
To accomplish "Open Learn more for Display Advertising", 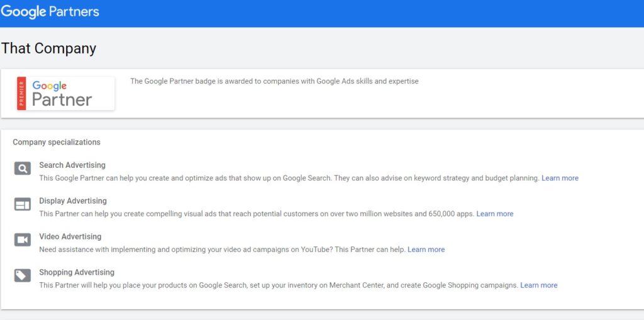I will click(x=494, y=214).
